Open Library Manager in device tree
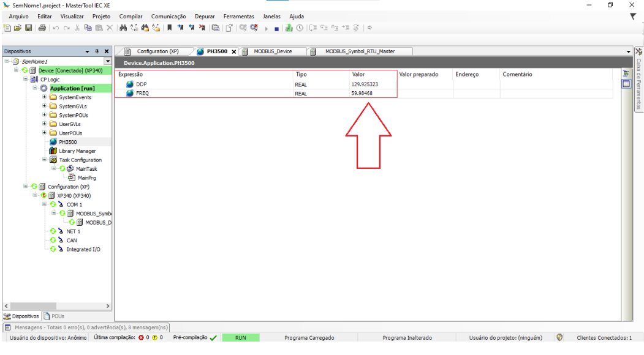The height and width of the screenshot is (355, 644). pos(77,151)
